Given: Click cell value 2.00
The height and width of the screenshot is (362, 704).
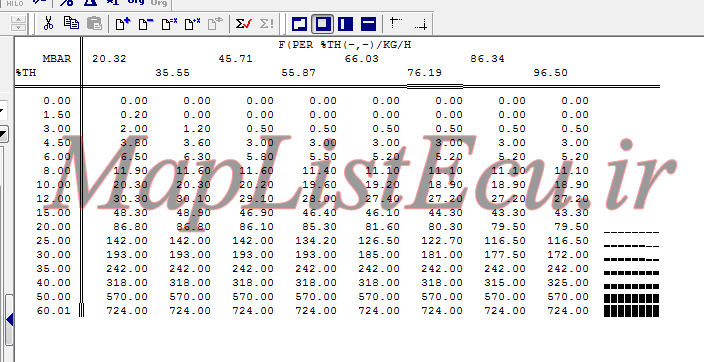Looking at the screenshot, I should click(x=134, y=128).
